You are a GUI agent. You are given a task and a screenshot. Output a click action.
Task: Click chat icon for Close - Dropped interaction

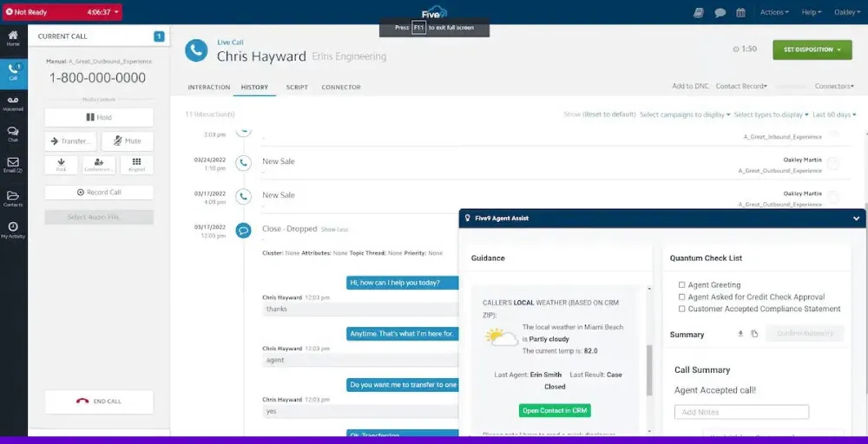(x=243, y=230)
